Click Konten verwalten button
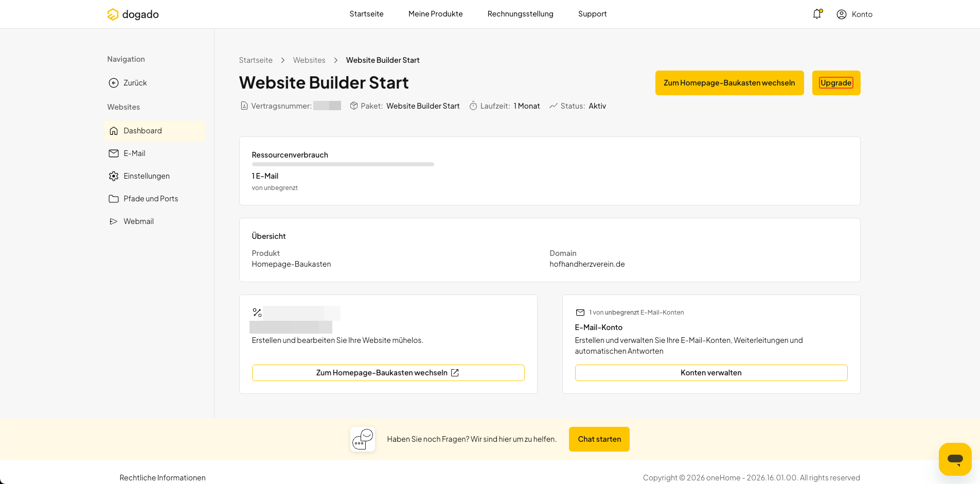980x484 pixels. tap(711, 373)
